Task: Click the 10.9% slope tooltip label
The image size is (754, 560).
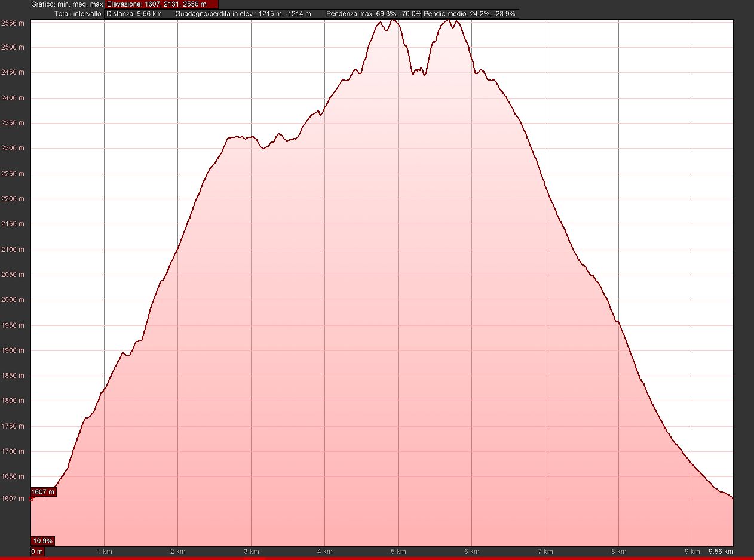Action: tap(43, 541)
